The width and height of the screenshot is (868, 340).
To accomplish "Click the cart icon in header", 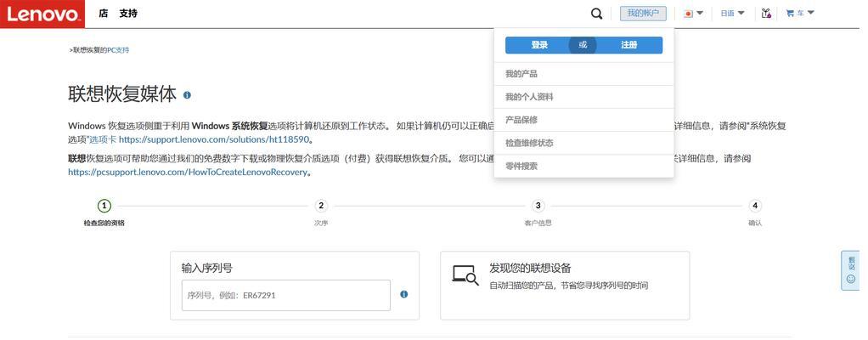I will 790,14.
